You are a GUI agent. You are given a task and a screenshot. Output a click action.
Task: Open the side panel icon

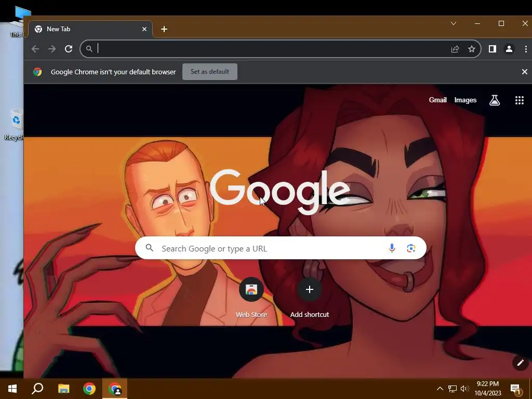point(493,49)
